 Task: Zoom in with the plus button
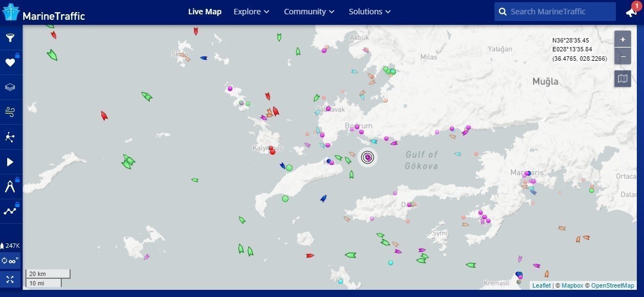622,40
